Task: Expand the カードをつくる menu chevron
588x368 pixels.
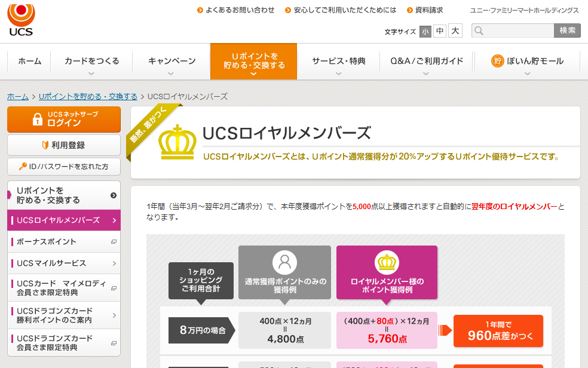Action: click(91, 74)
